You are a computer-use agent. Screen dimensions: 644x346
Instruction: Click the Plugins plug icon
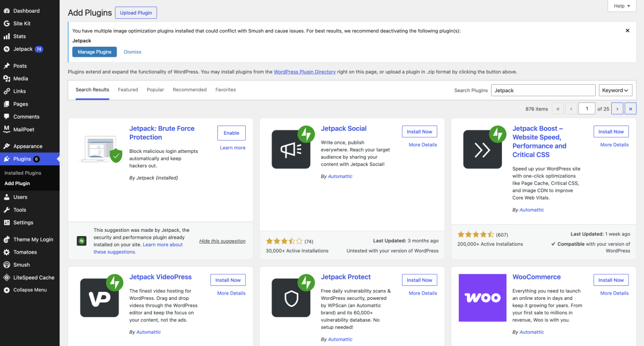6,159
